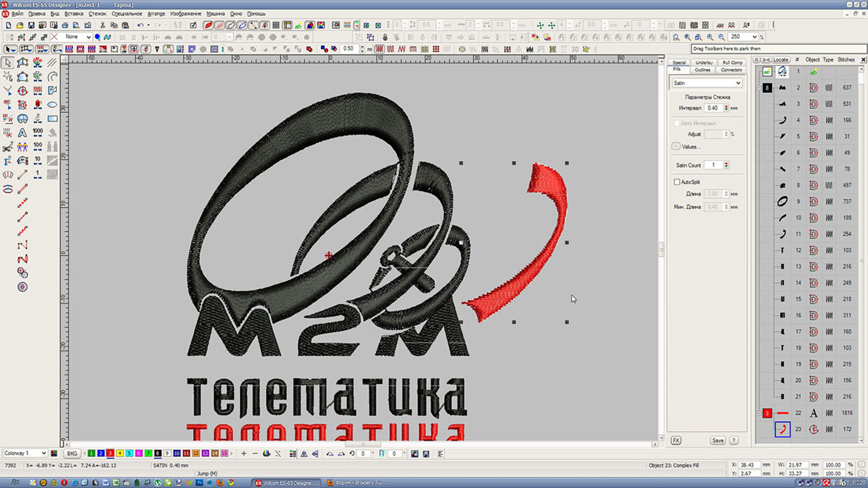The image size is (868, 488).
Task: Click the Cut scissors icon
Action: [103, 25]
